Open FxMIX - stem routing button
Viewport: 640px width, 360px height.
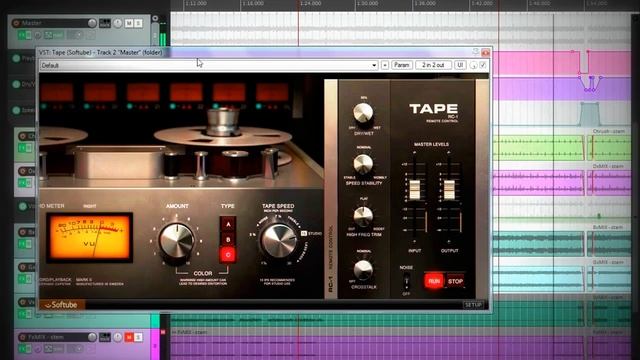105,337
